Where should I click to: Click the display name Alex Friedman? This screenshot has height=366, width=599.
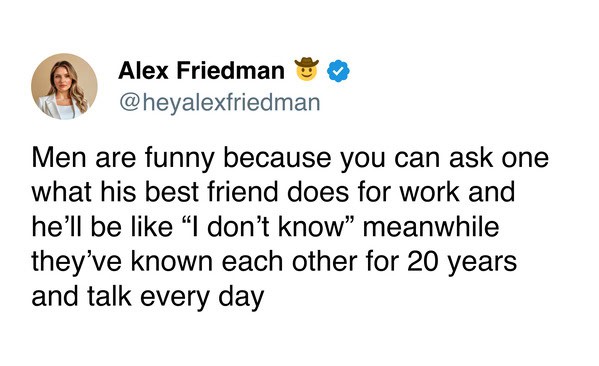point(201,71)
